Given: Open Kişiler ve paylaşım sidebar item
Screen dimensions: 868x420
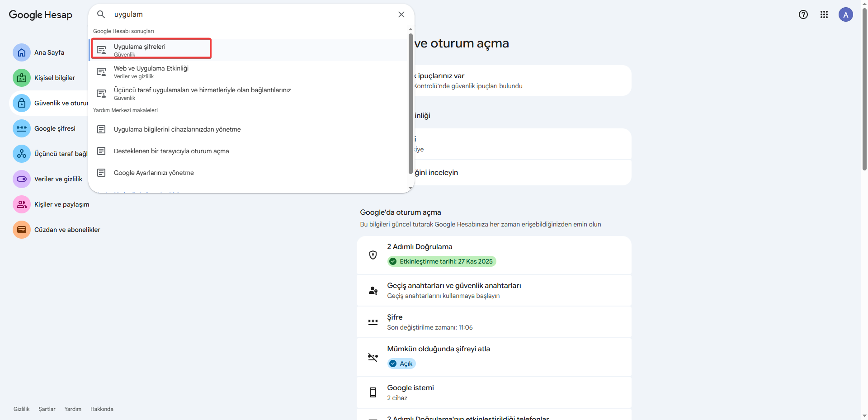Looking at the screenshot, I should (x=61, y=204).
